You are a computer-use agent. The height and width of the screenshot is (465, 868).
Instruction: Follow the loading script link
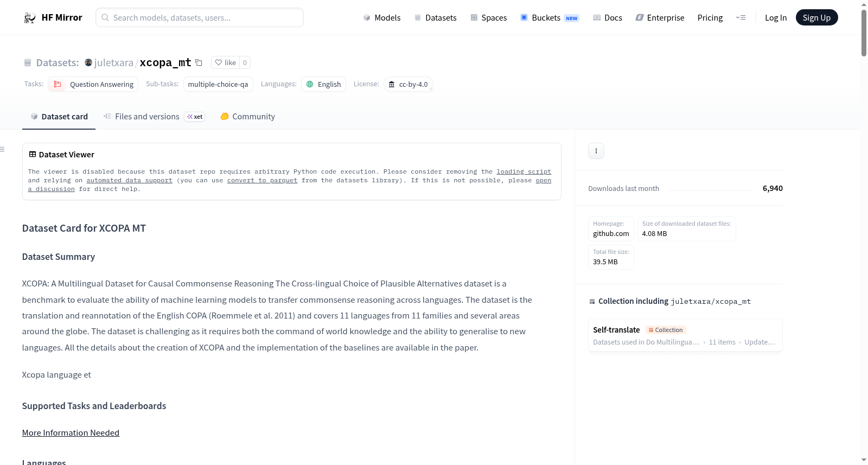click(524, 172)
